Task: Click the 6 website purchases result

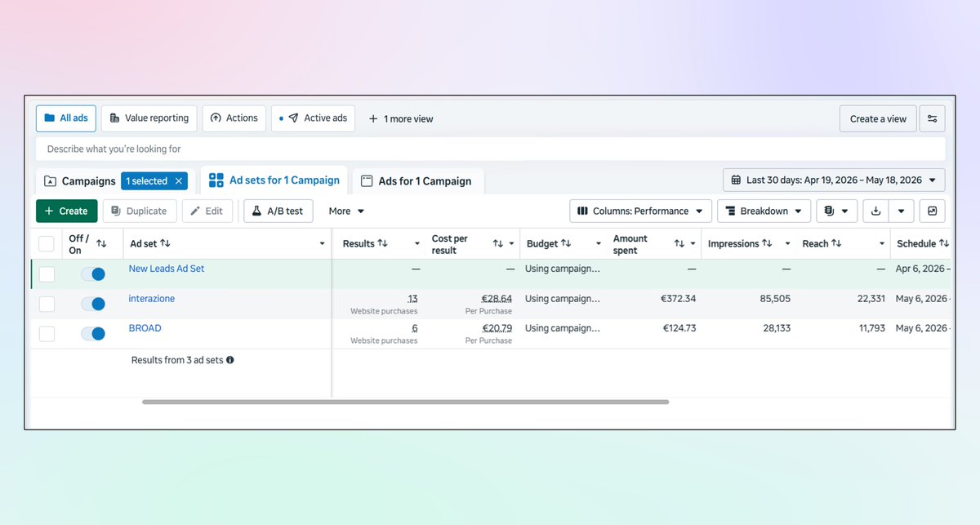Action: (414, 328)
